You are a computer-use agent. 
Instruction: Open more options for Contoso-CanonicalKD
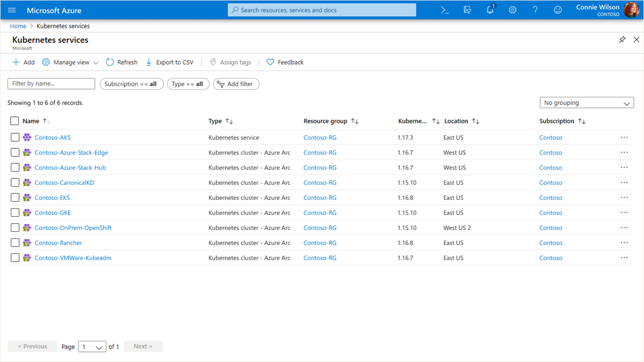coord(625,182)
